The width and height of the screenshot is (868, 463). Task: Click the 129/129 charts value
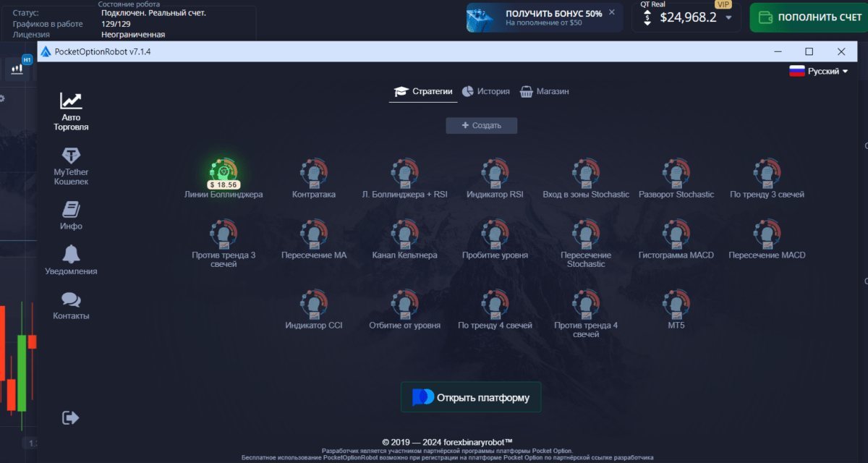(x=116, y=24)
